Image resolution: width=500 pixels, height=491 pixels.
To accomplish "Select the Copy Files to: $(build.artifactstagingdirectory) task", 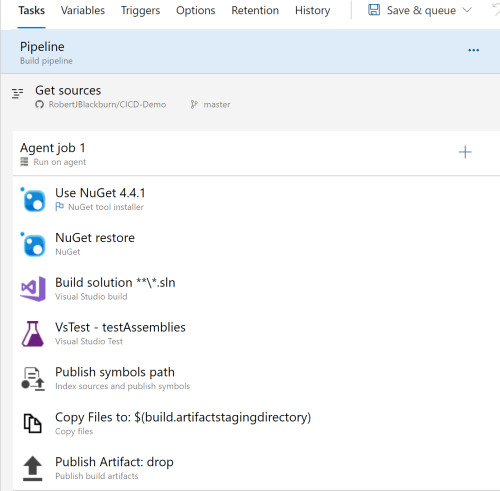I will (256, 423).
